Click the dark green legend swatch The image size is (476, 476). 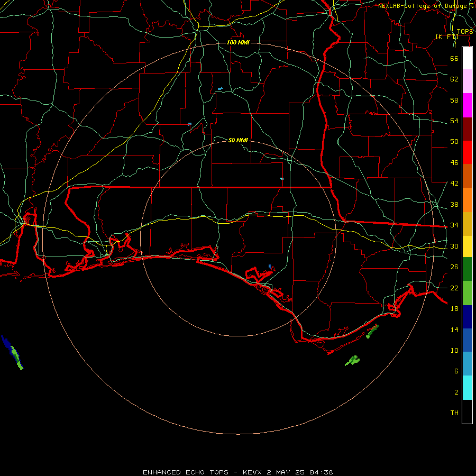tap(467, 269)
